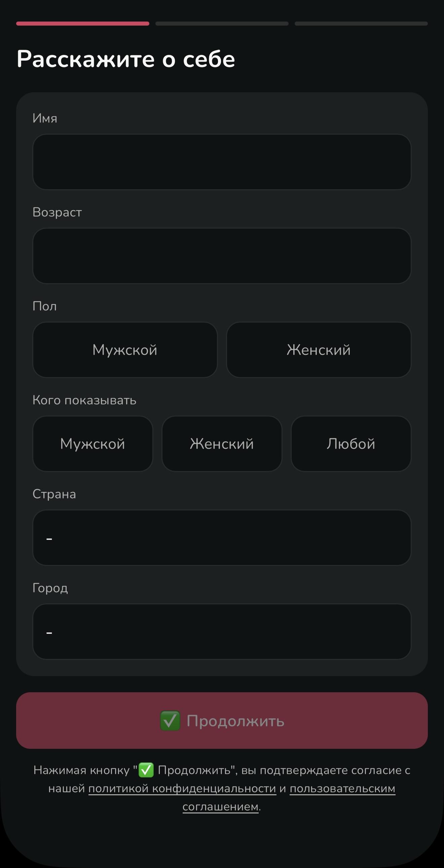The width and height of the screenshot is (444, 868).
Task: Select Женский under the Пол section
Action: 319,350
